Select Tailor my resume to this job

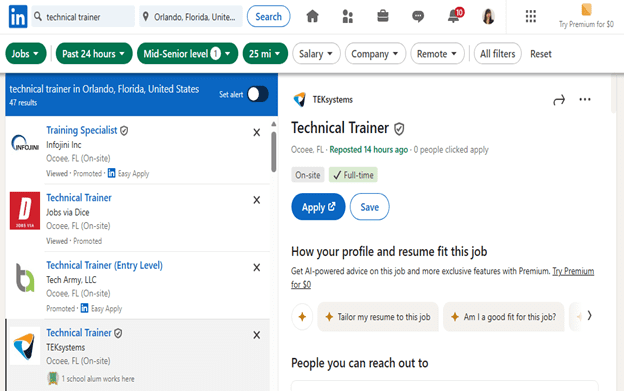(378, 317)
